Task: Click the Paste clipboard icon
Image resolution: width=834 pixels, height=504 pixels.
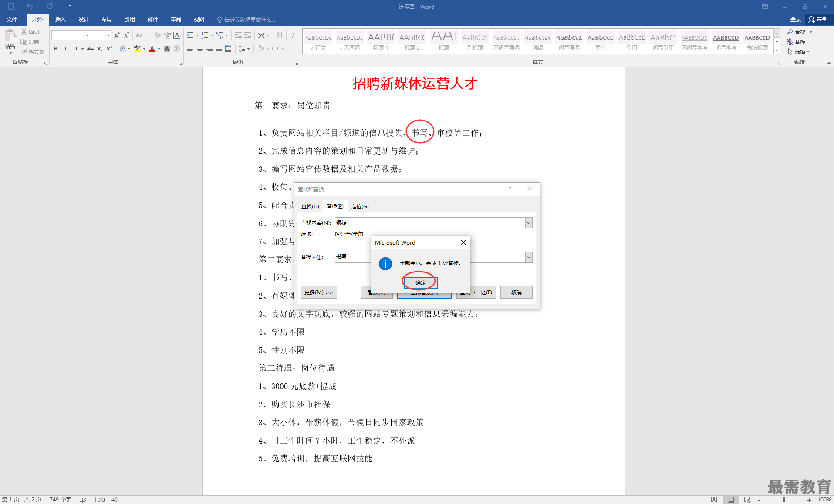Action: [x=10, y=37]
